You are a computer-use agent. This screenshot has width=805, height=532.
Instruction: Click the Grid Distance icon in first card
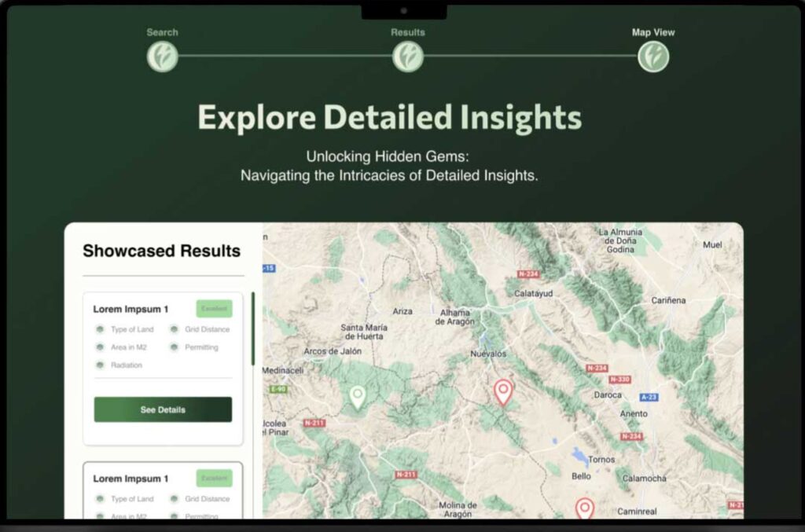click(x=174, y=329)
